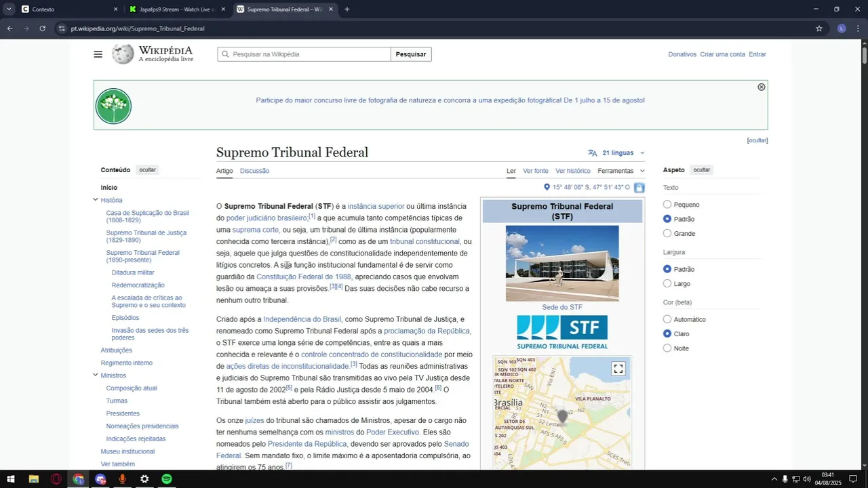Open Spotify from the taskbar

(x=167, y=479)
